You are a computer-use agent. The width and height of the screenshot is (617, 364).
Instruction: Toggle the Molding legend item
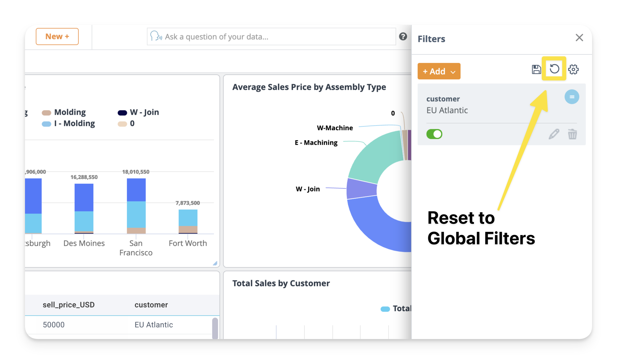(x=70, y=112)
